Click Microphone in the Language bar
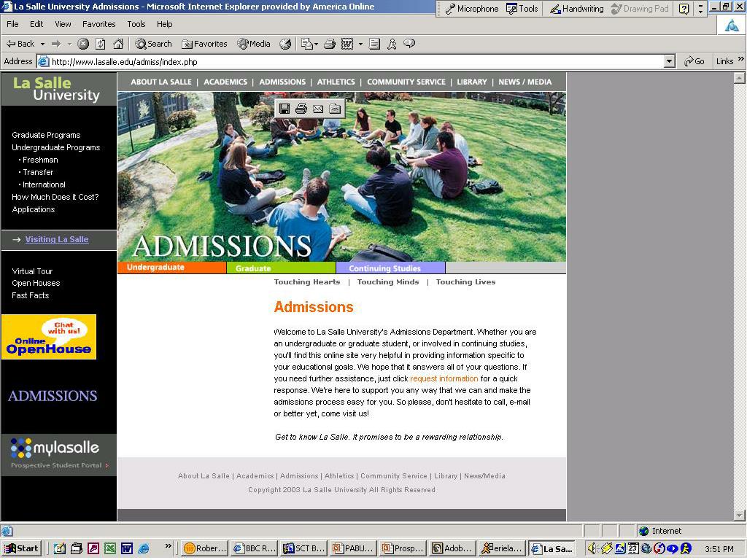The width and height of the screenshot is (747, 560). (x=472, y=9)
